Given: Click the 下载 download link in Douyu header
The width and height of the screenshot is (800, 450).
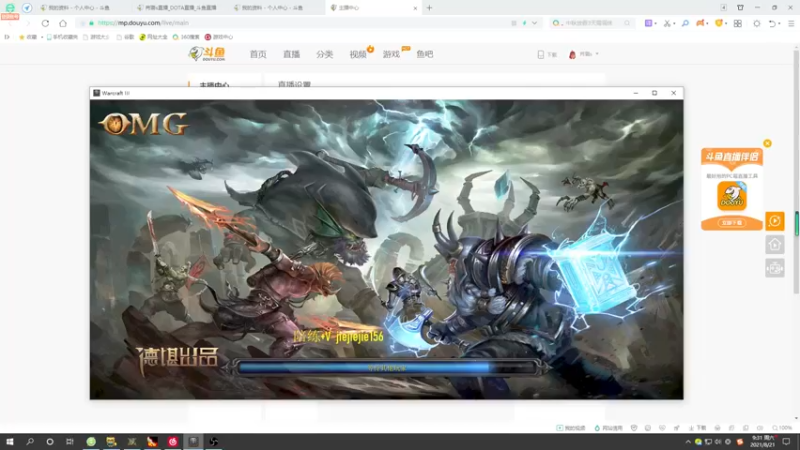Looking at the screenshot, I should point(547,54).
